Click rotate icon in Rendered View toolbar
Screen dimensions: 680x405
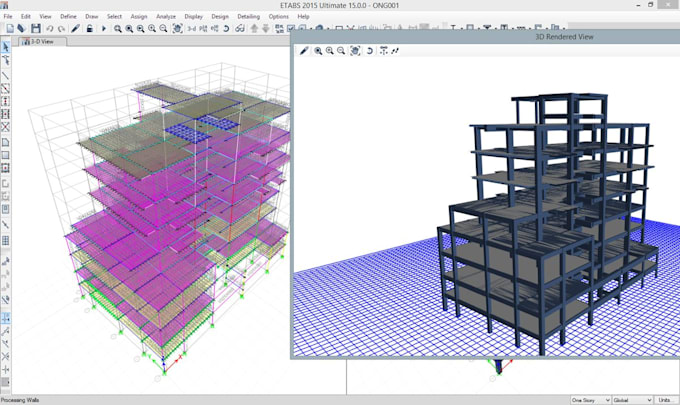tap(370, 51)
